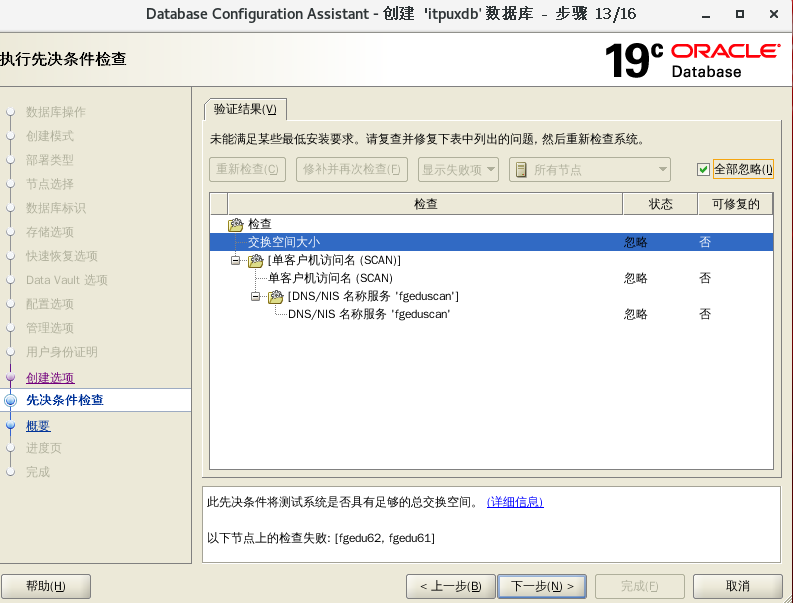Collapse the [单客户机访问名 (SCAN)] tree node
Viewport: 793px width, 603px height.
click(235, 261)
